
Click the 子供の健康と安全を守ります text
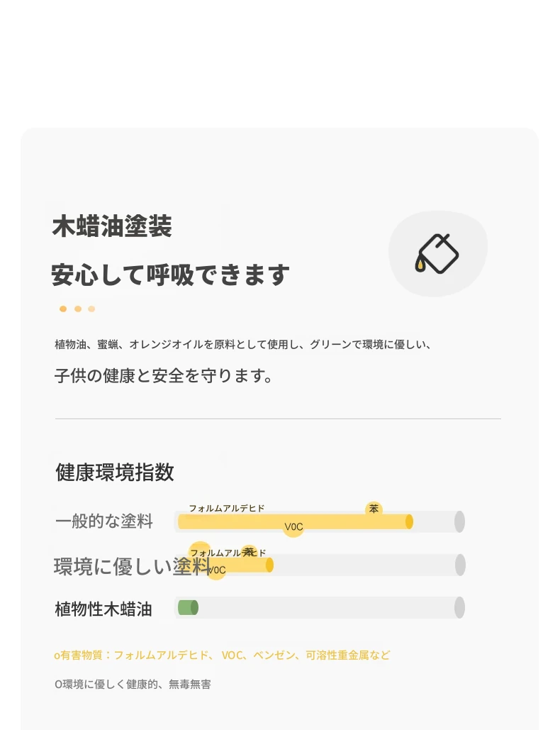[164, 376]
